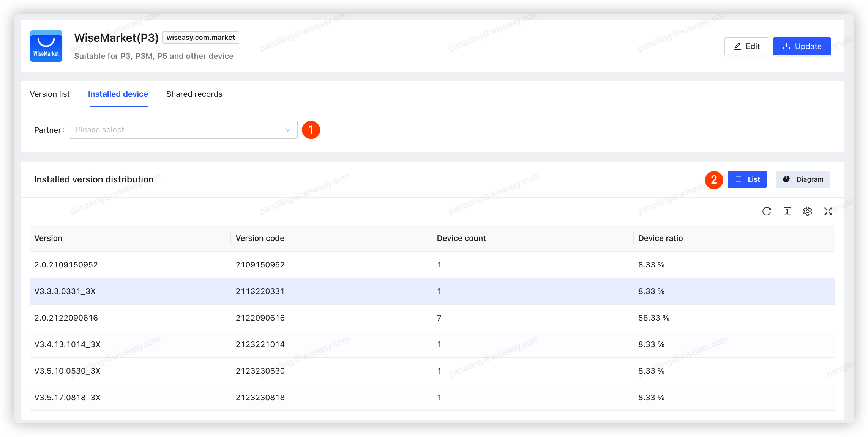
Task: Open the table density (row height) icon
Action: point(787,211)
